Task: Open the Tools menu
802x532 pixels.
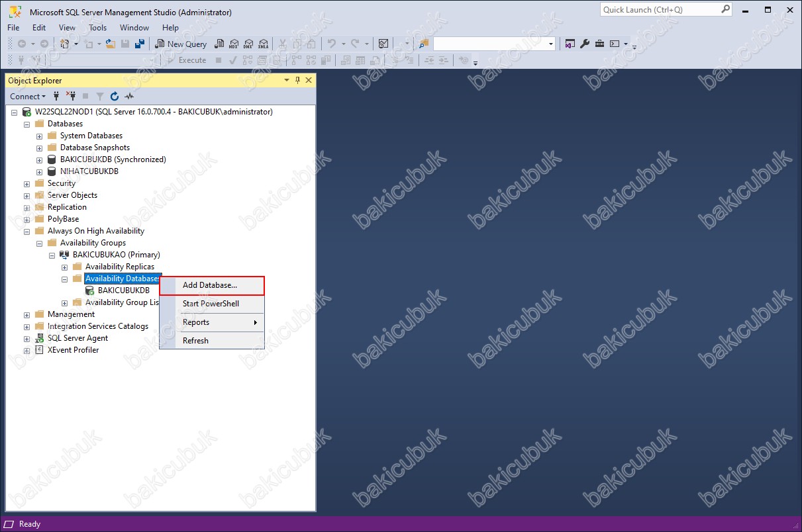Action: click(97, 27)
